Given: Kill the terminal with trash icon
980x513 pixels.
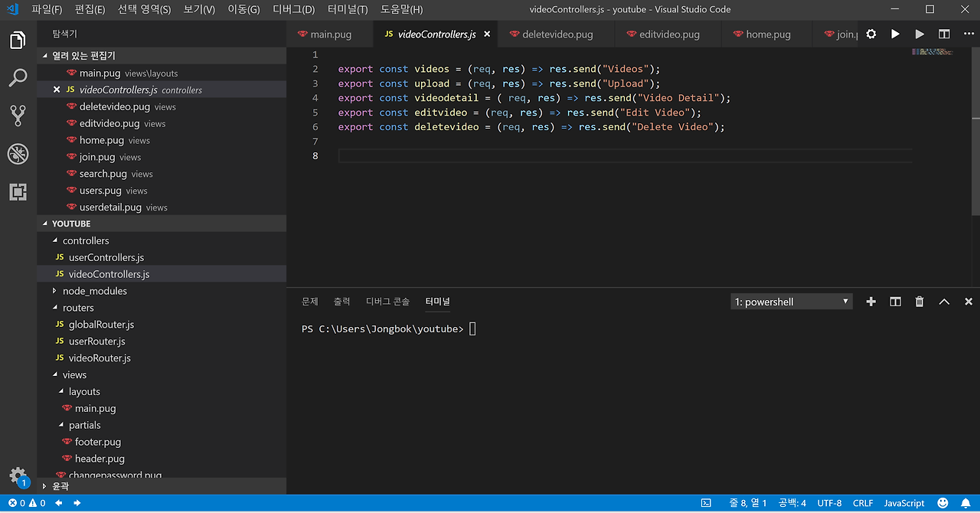Looking at the screenshot, I should pos(920,302).
